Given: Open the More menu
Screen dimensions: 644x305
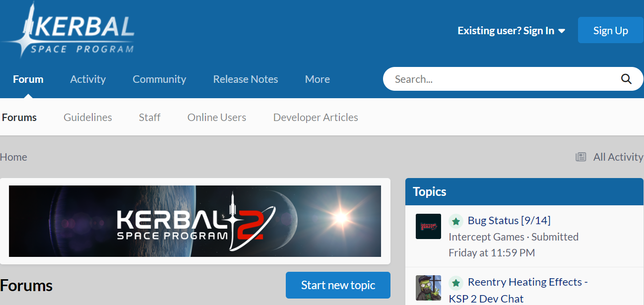Looking at the screenshot, I should tap(318, 79).
